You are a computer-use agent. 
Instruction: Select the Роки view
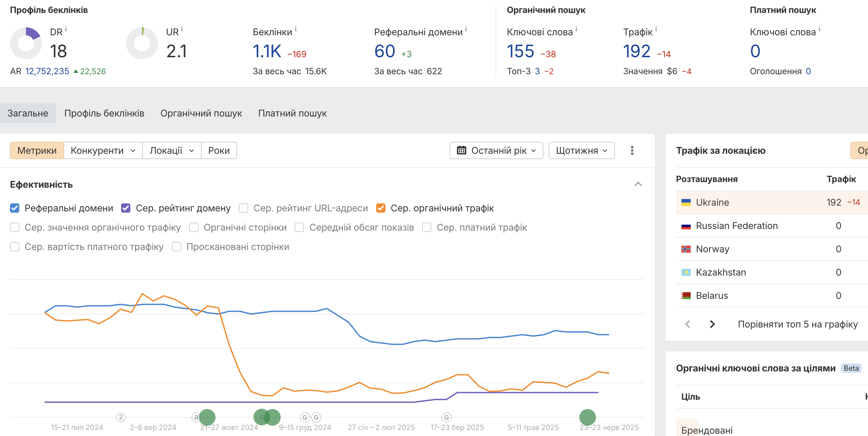[x=219, y=150]
